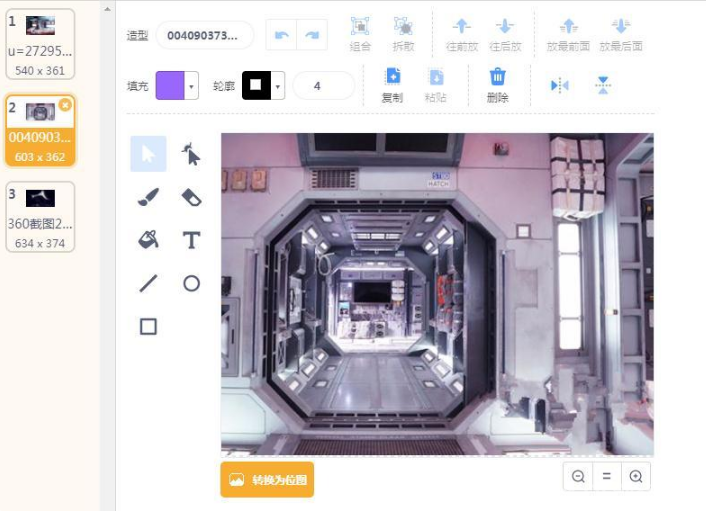
Task: Select the Eraser tool
Action: (191, 197)
